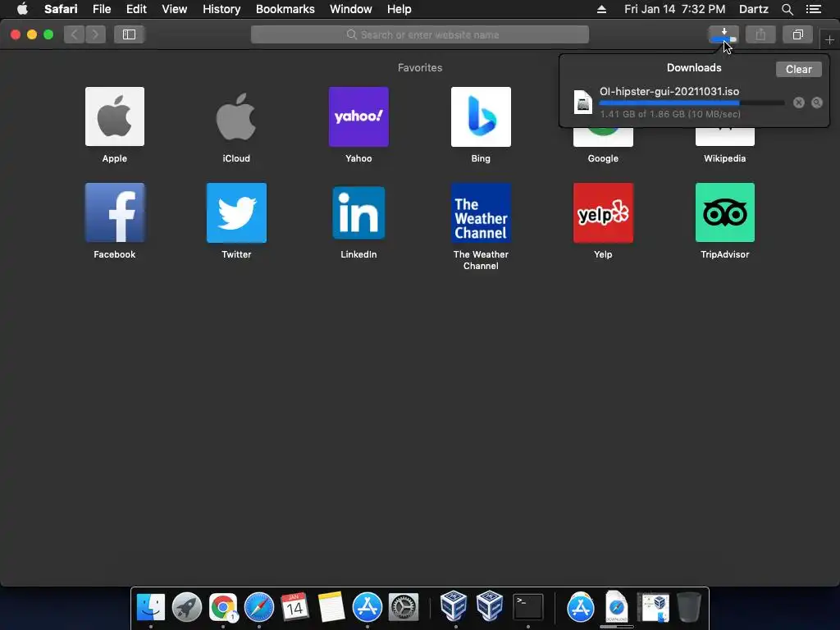Viewport: 840px width, 630px height.
Task: Click the Dartz user name menu
Action: pyautogui.click(x=753, y=9)
